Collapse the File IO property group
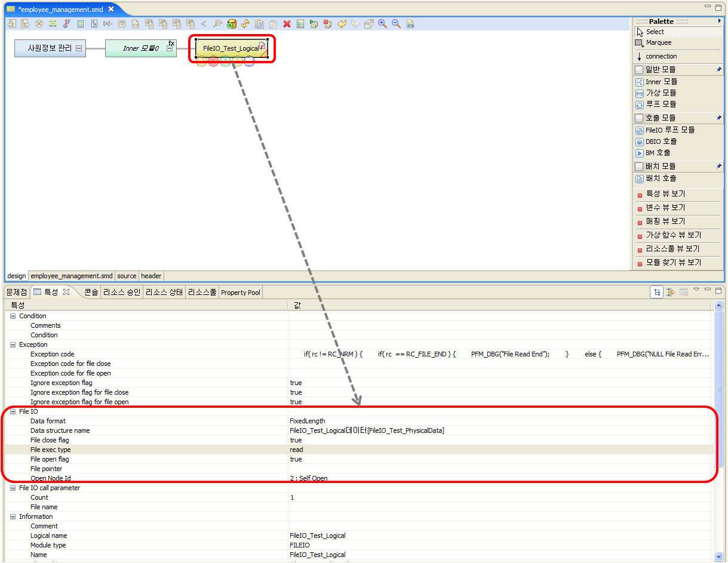Screen dimensions: 728x563 point(13,411)
